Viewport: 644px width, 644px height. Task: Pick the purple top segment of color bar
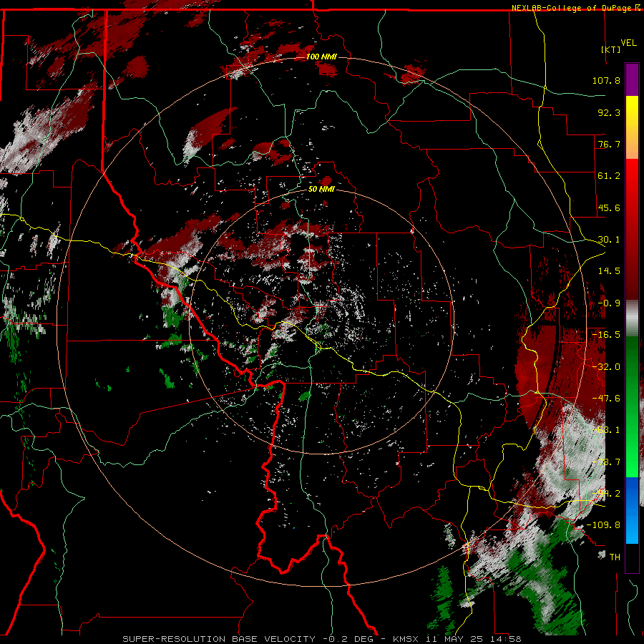click(632, 79)
